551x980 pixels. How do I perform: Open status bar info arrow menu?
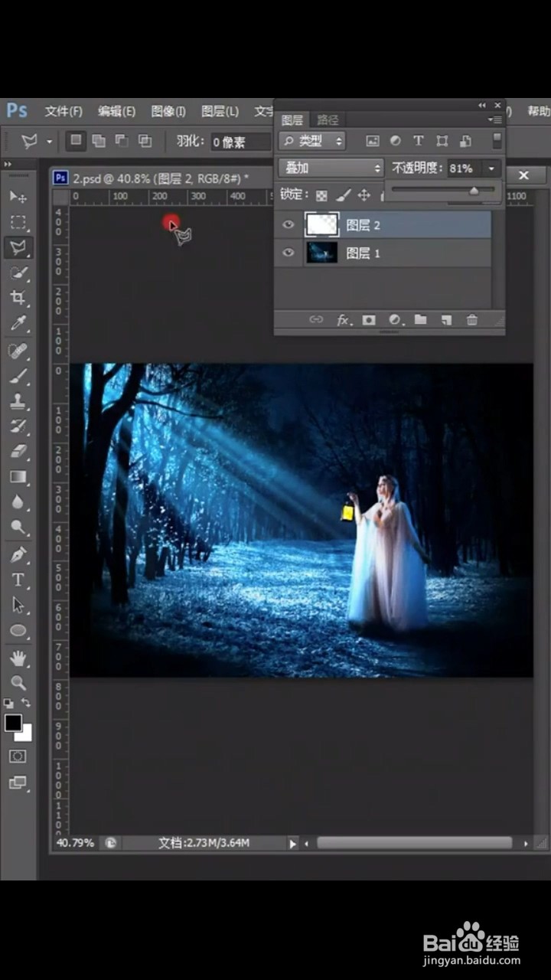tap(292, 843)
